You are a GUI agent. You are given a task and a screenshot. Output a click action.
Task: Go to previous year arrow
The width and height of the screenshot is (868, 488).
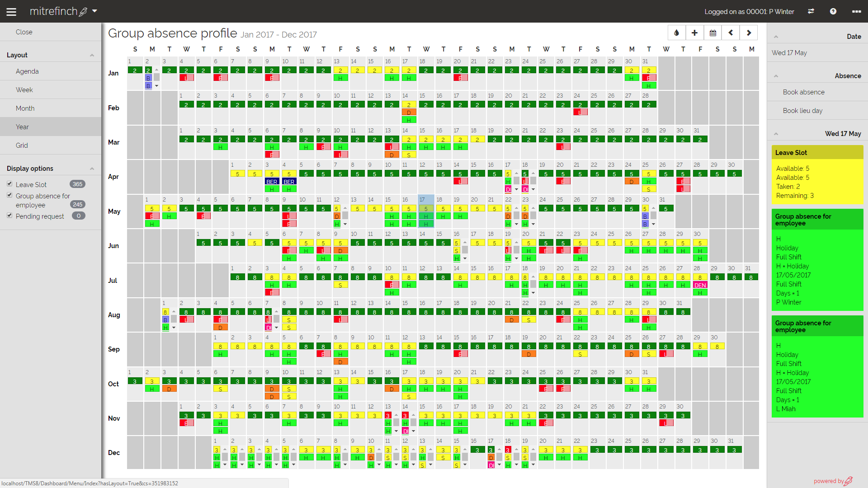click(x=731, y=33)
